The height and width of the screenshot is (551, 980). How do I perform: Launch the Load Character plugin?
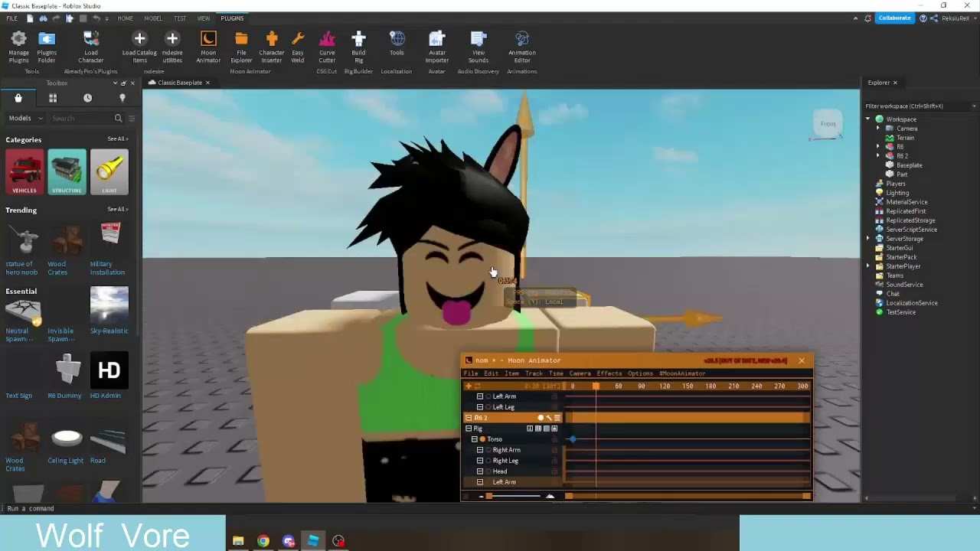pyautogui.click(x=90, y=47)
